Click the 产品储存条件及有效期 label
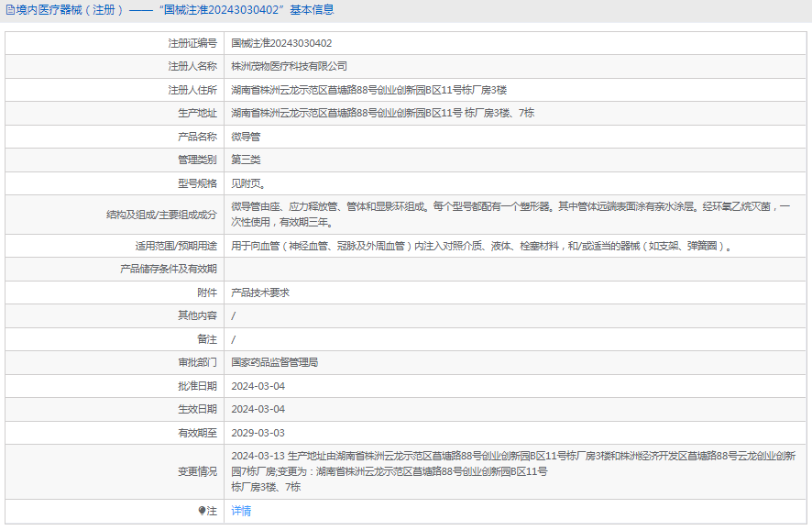812x530 pixels. pos(169,269)
